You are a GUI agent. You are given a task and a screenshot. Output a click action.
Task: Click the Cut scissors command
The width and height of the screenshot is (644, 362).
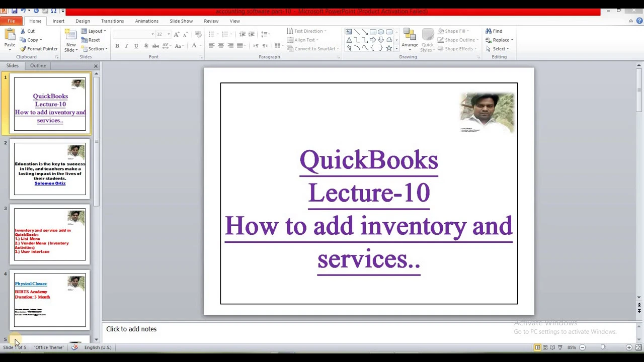point(27,31)
